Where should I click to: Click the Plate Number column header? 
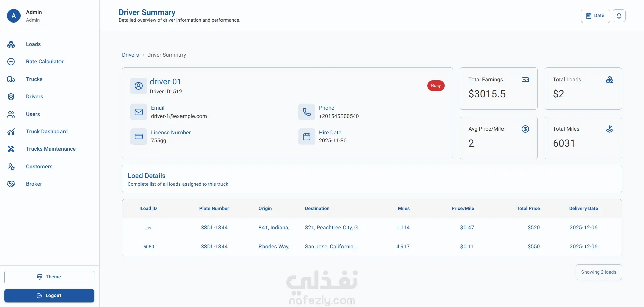click(214, 209)
